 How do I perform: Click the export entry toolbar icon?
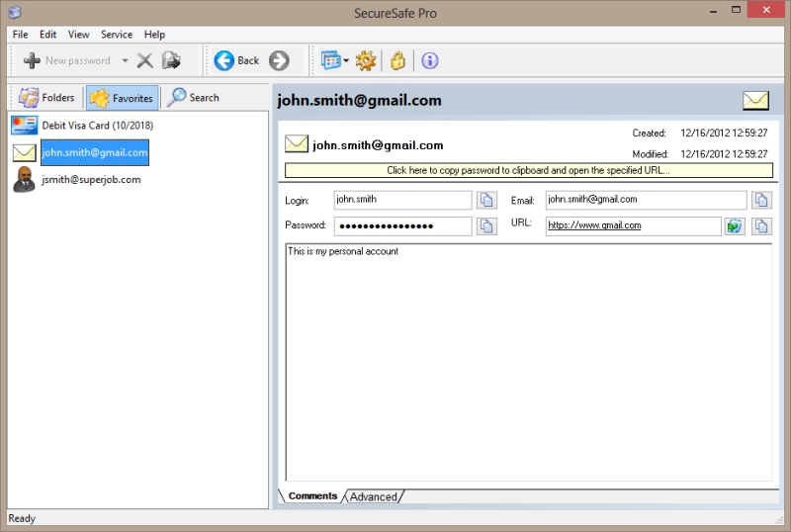(171, 60)
